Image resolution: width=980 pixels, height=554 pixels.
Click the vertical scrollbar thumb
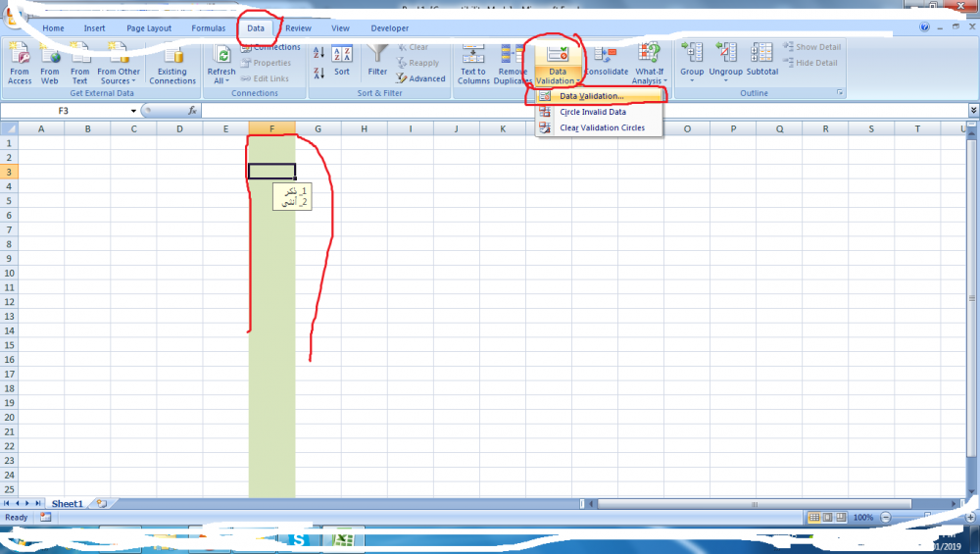(971, 298)
